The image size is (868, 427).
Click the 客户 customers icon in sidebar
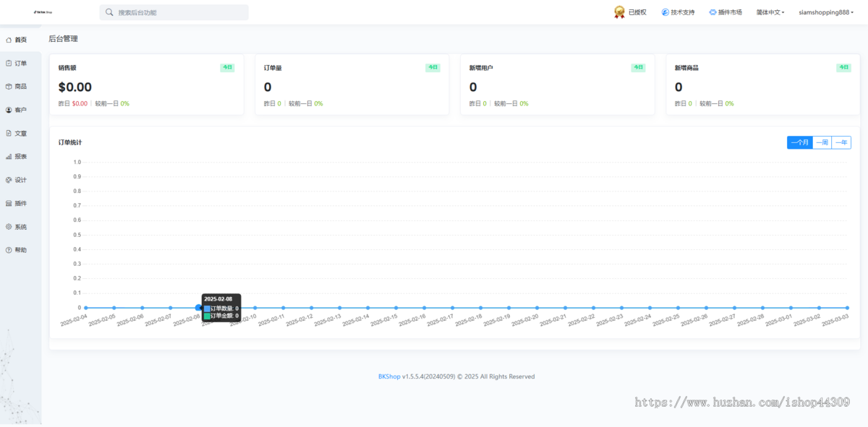pos(9,110)
